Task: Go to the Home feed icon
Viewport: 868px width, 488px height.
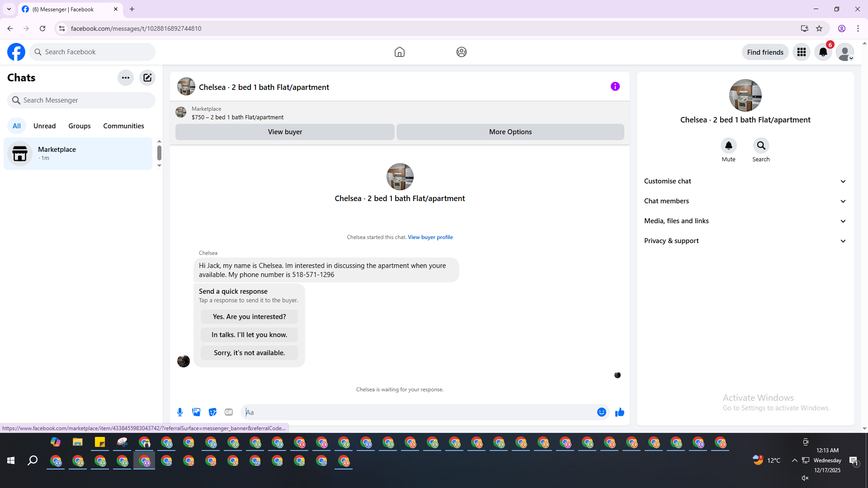Action: 400,52
